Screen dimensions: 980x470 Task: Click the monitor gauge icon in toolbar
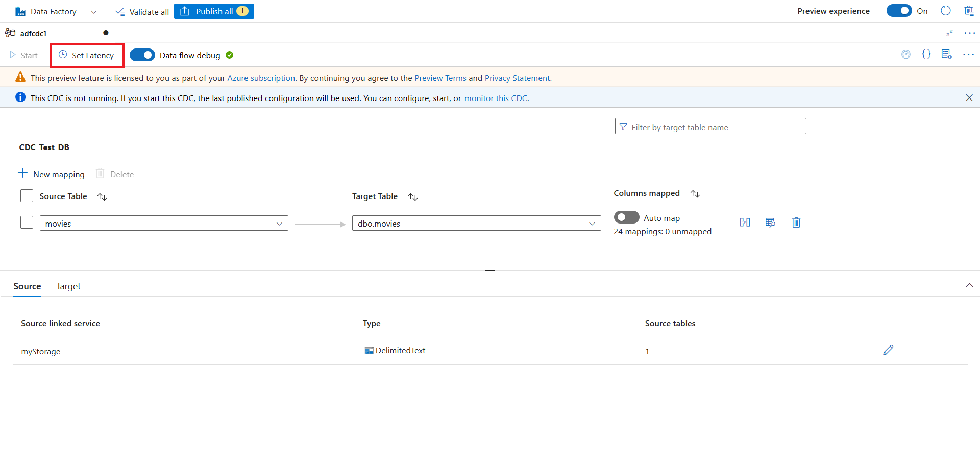906,54
